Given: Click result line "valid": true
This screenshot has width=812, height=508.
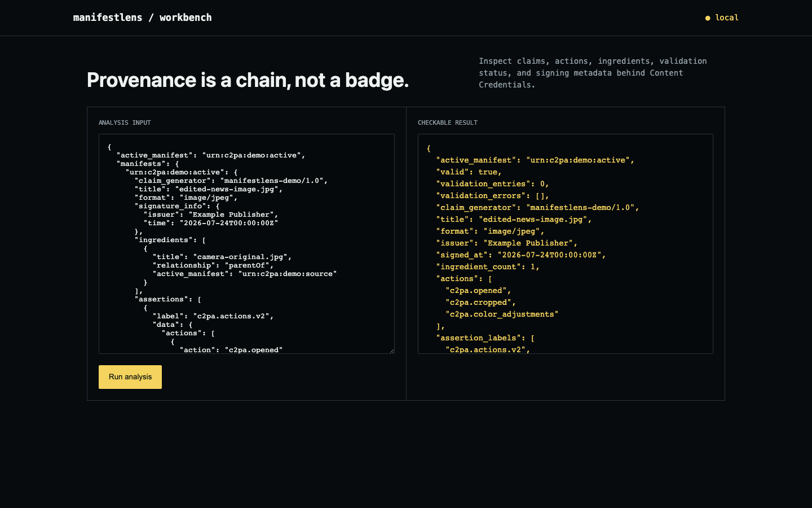Looking at the screenshot, I should [x=469, y=172].
